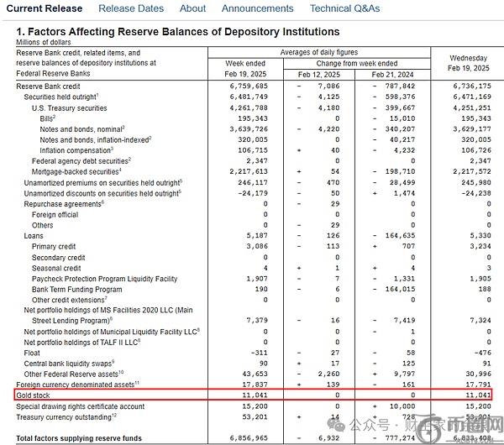Click 'Notes and bonds, inflation-indexed' label

pos(96,139)
